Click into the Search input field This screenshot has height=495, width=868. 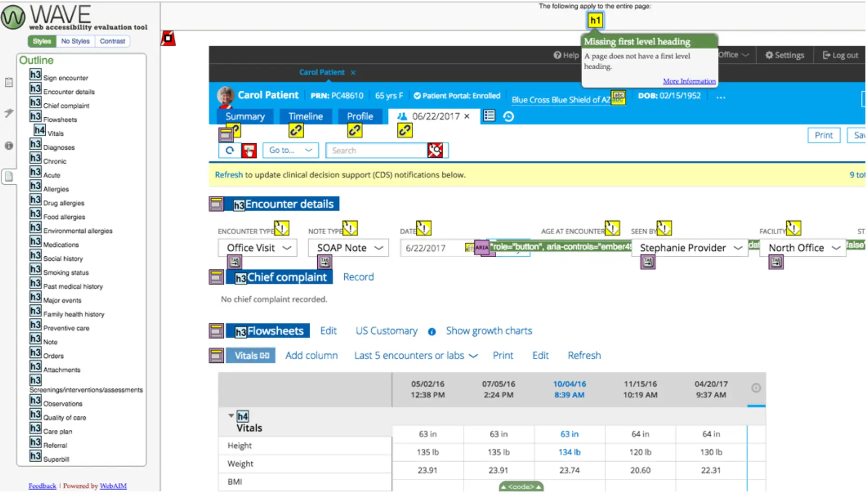click(376, 151)
